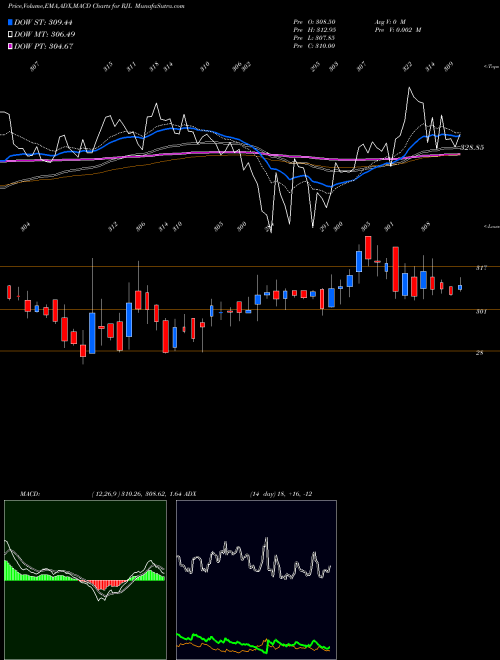Click the 328.85 EMA price label
Viewport: 500px width, 660px height.
tap(472, 148)
